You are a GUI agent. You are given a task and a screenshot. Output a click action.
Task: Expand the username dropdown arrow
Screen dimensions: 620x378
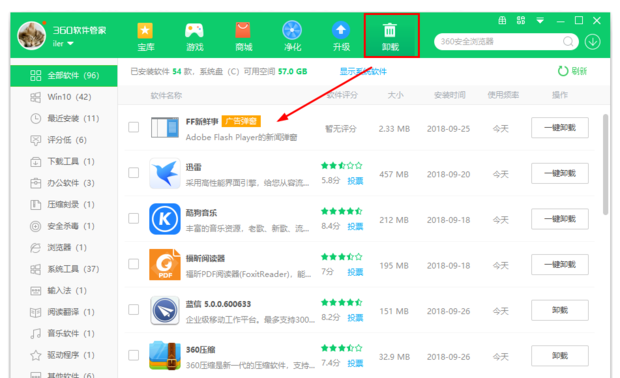tap(70, 43)
